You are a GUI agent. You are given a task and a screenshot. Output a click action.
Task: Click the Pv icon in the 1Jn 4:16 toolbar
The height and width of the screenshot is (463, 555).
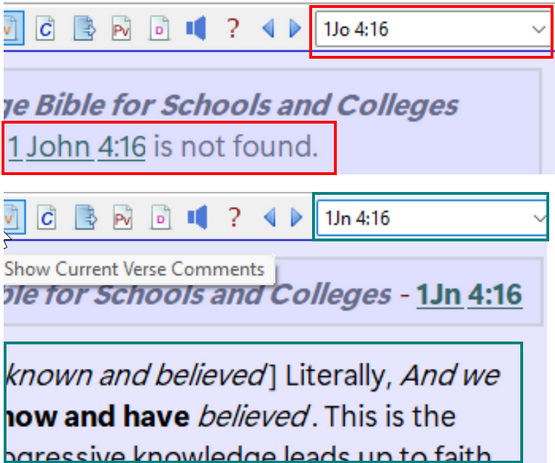[123, 217]
